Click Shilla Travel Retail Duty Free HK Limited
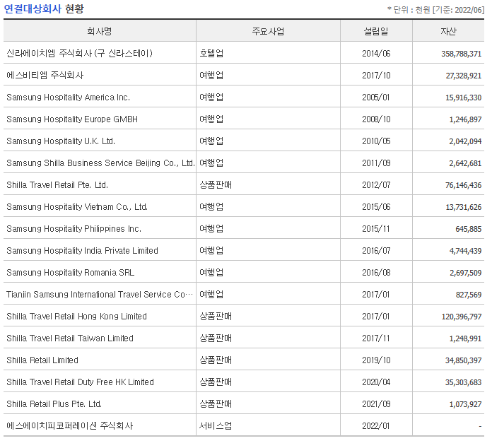 tap(80, 382)
